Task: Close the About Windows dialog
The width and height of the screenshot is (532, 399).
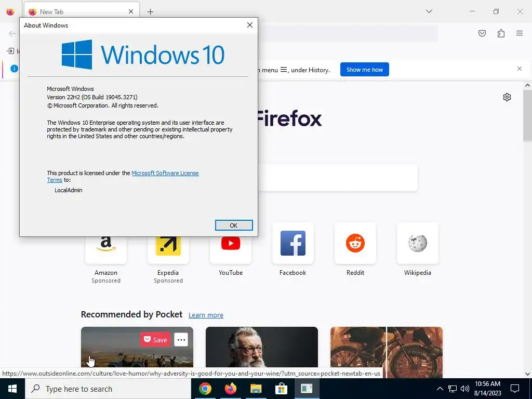Action: pos(250,25)
